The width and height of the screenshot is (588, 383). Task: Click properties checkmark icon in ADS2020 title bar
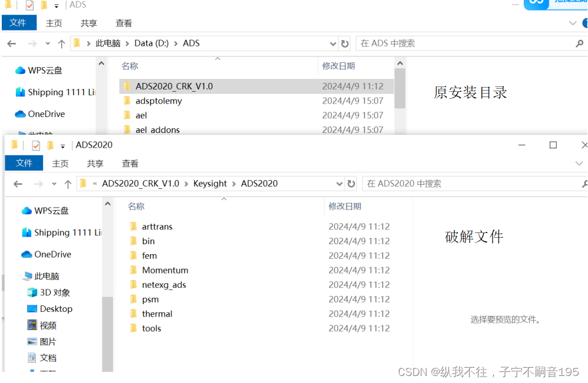(36, 145)
